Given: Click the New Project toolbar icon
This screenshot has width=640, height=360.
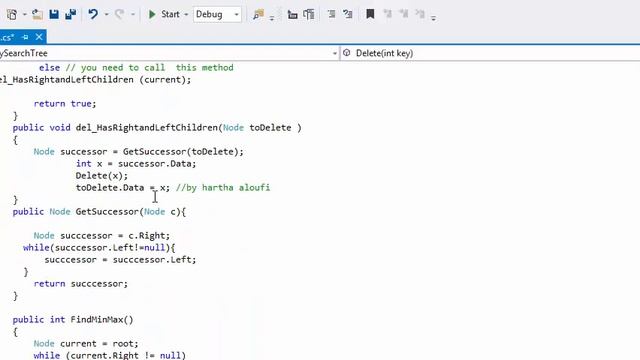Looking at the screenshot, I should point(12,15).
